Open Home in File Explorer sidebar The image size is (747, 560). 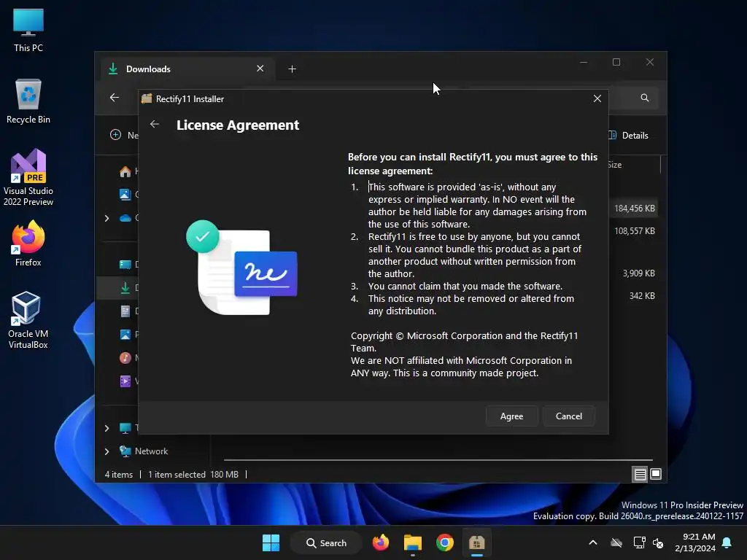click(x=125, y=171)
